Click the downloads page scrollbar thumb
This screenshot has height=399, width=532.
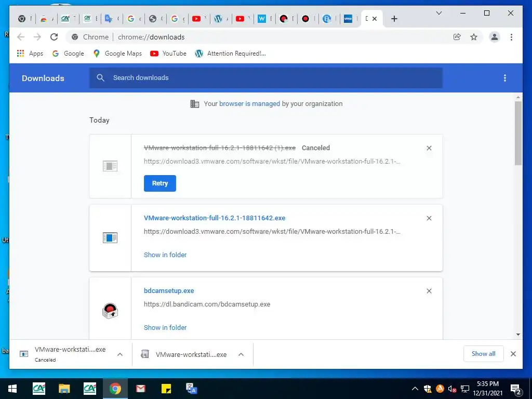click(518, 133)
